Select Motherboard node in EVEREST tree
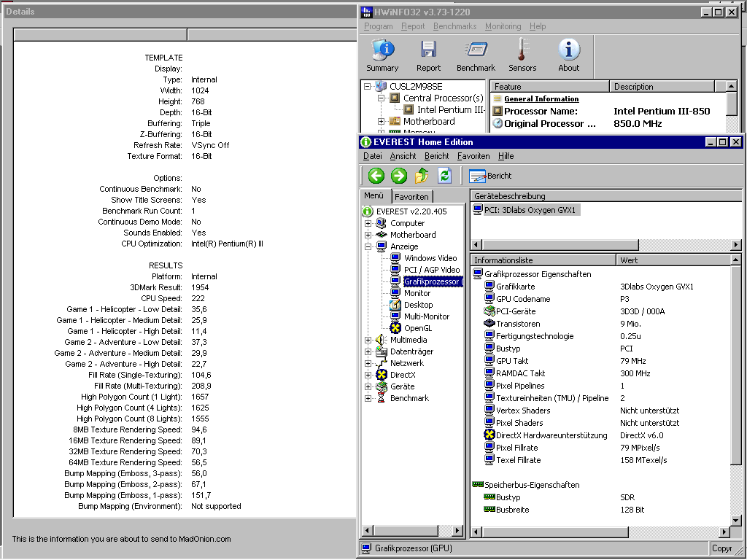The height and width of the screenshot is (560, 747). click(x=413, y=235)
